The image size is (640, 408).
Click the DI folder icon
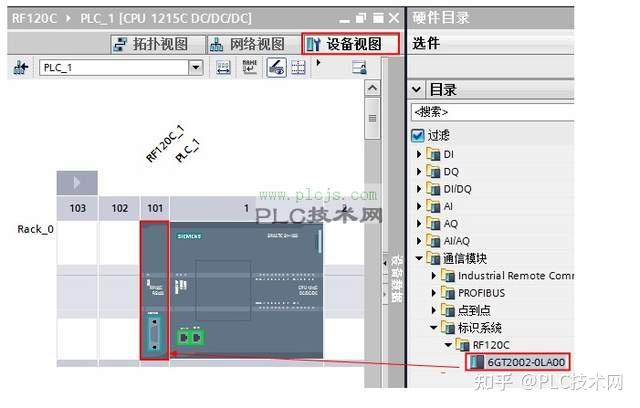tap(433, 154)
